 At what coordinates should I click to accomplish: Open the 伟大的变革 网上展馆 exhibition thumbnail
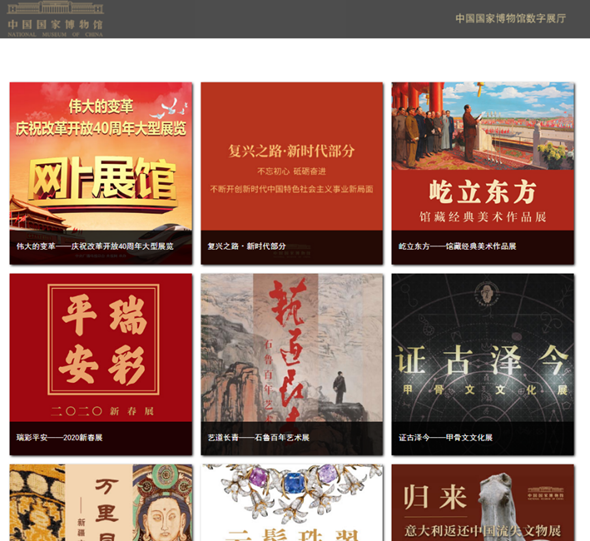point(101,173)
